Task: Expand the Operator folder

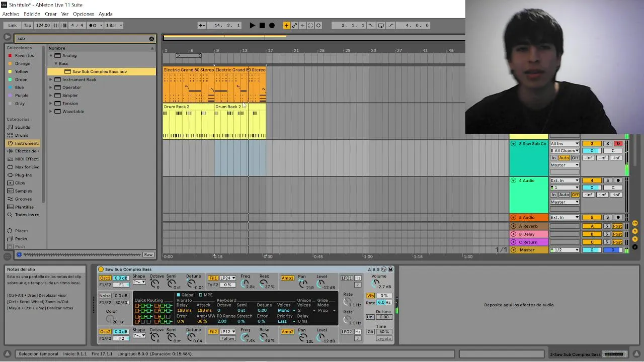Action: pos(51,87)
